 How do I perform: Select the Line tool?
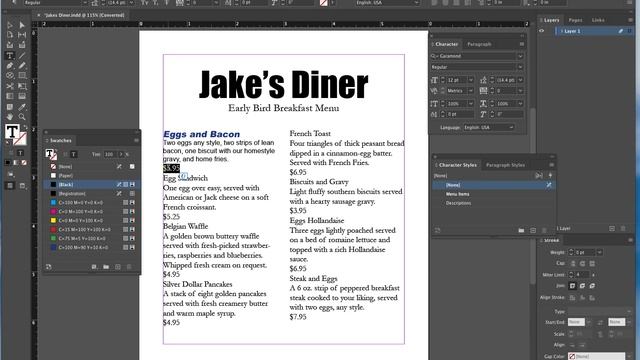(22, 56)
